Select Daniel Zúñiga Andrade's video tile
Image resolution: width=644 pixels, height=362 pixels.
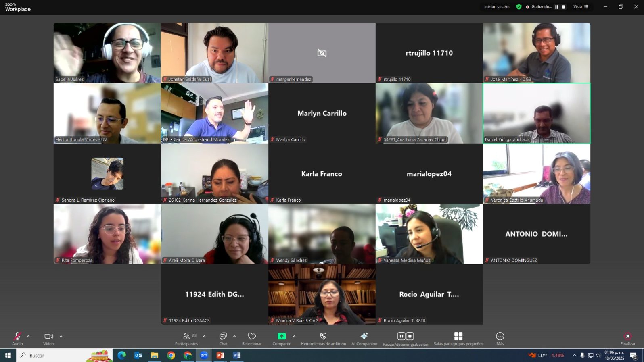pos(536,113)
